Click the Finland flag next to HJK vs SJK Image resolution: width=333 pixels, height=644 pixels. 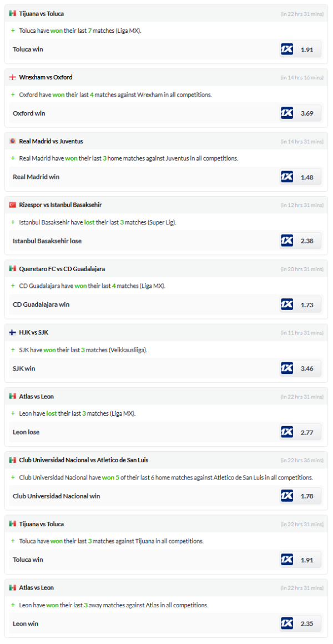coord(12,332)
